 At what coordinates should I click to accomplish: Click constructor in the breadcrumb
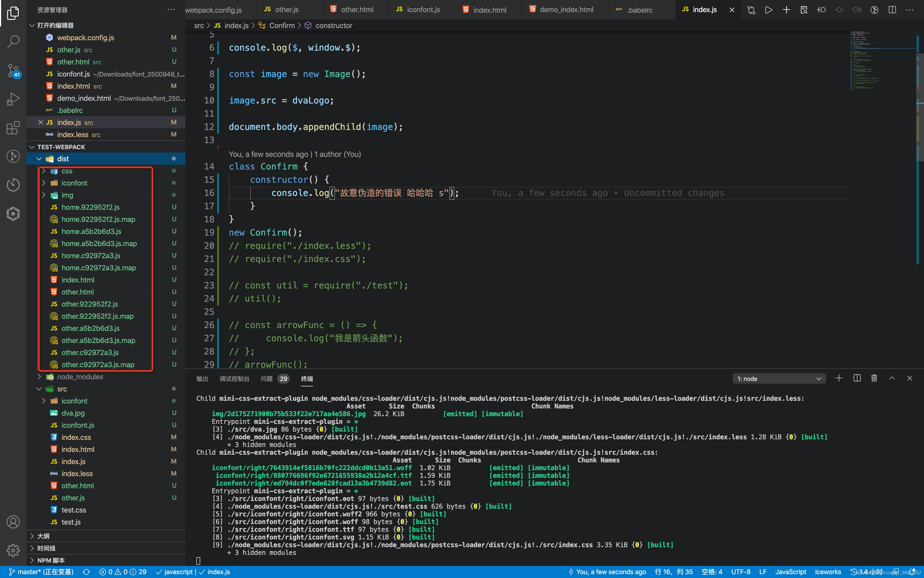click(x=334, y=26)
